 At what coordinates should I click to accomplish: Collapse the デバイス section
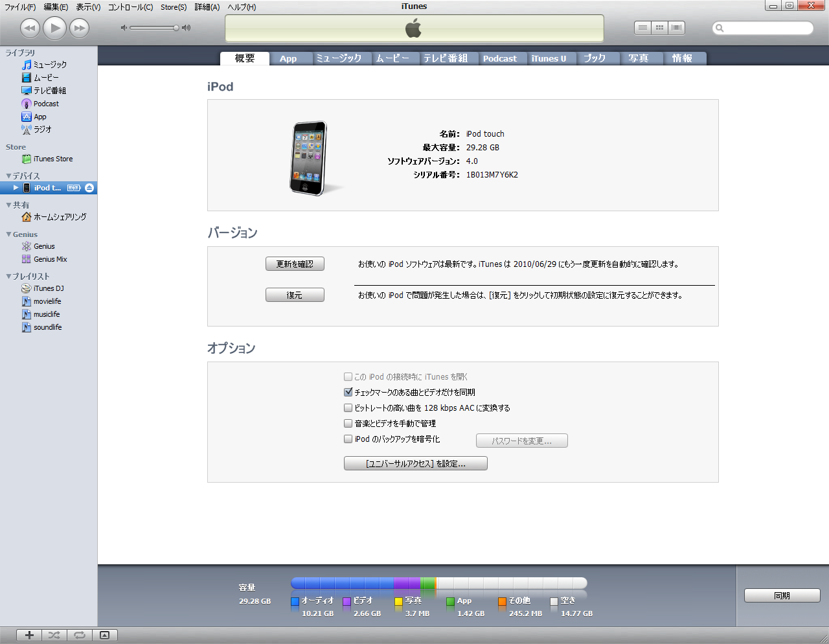tap(8, 176)
